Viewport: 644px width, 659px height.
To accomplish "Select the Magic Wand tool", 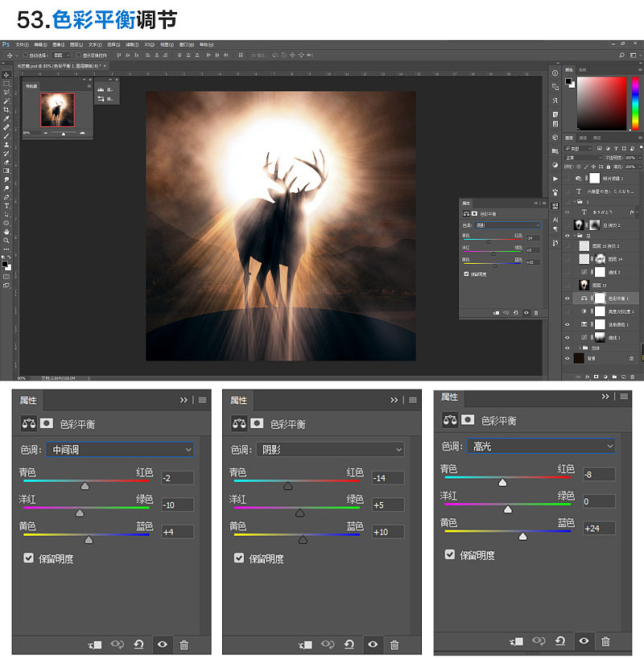I will (6, 101).
